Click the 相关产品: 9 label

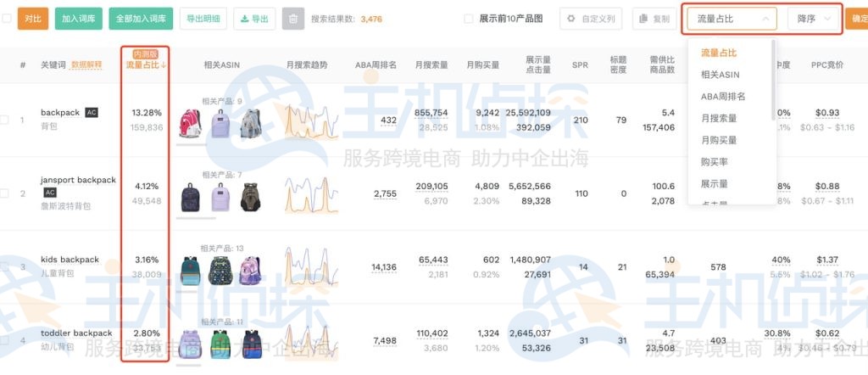[222, 101]
